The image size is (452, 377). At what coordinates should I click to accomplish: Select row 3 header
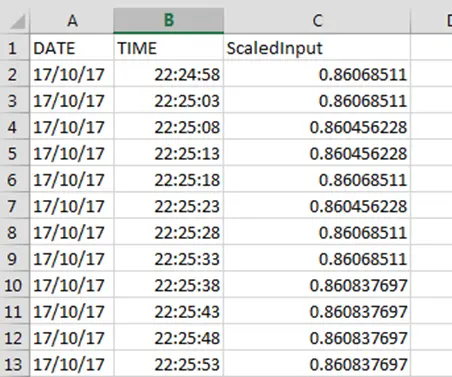14,100
